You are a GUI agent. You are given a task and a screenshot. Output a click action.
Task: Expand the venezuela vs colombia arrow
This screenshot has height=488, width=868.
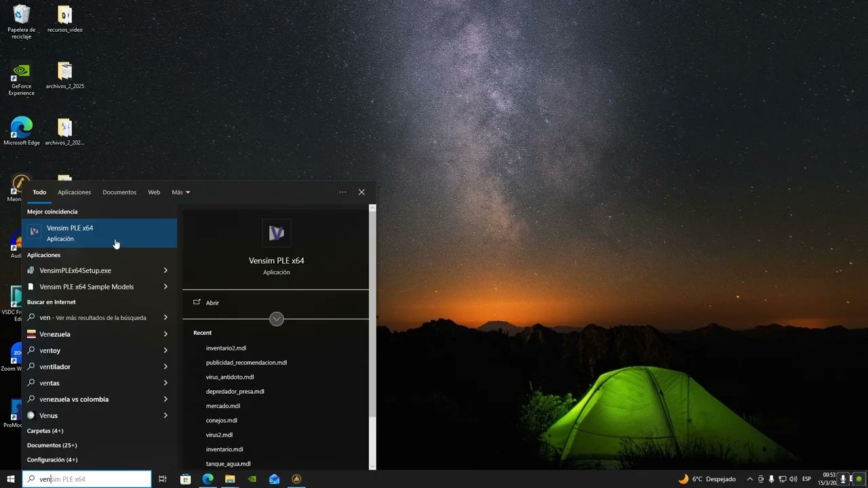point(165,399)
